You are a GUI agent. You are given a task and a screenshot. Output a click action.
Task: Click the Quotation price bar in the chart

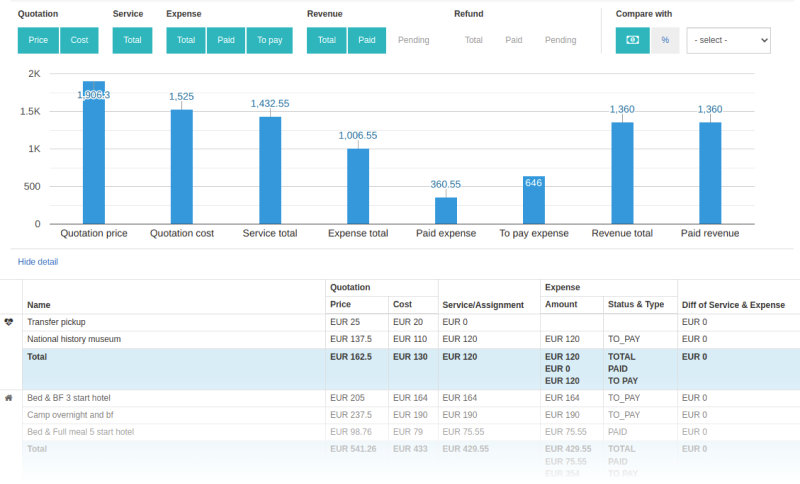(94, 152)
